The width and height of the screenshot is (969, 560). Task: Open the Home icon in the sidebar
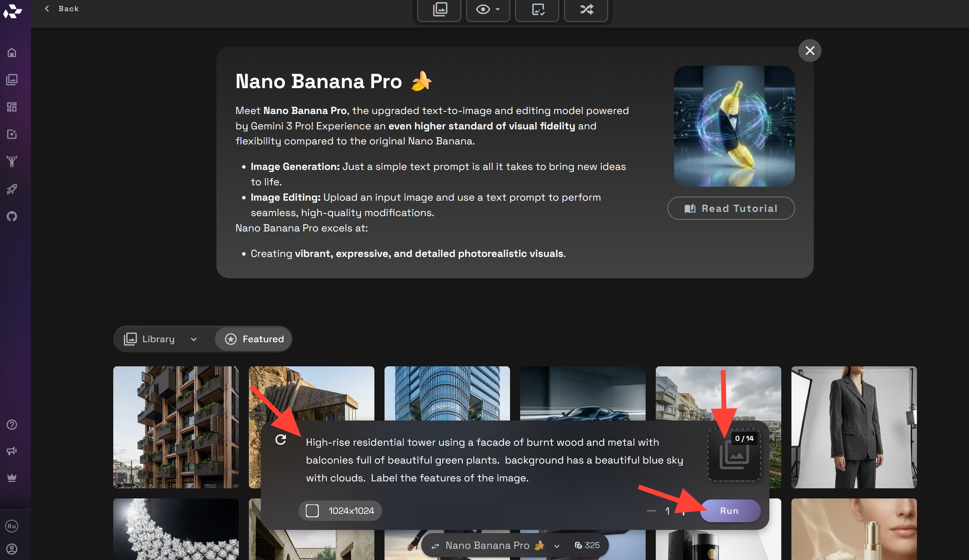click(x=12, y=53)
